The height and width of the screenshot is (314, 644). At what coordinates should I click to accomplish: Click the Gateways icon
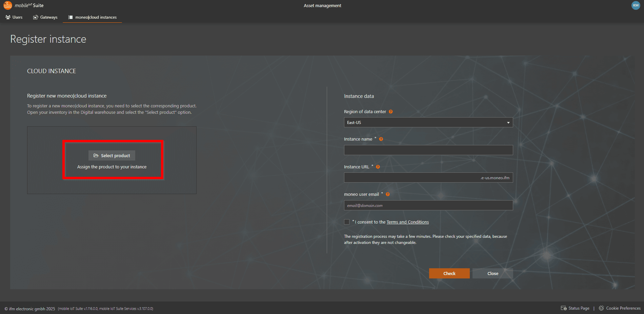(36, 17)
